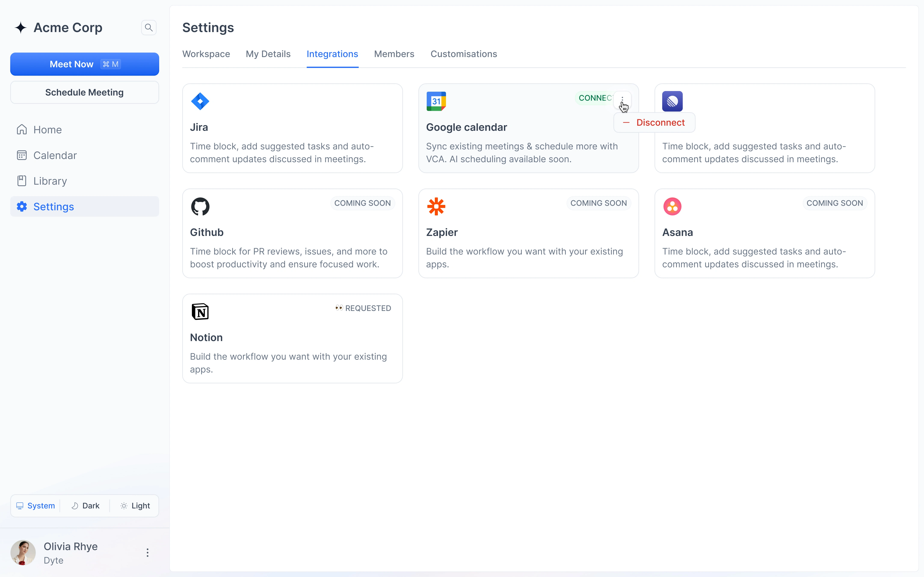Viewport: 924px width, 577px height.
Task: Click the Jira integration icon
Action: (200, 101)
